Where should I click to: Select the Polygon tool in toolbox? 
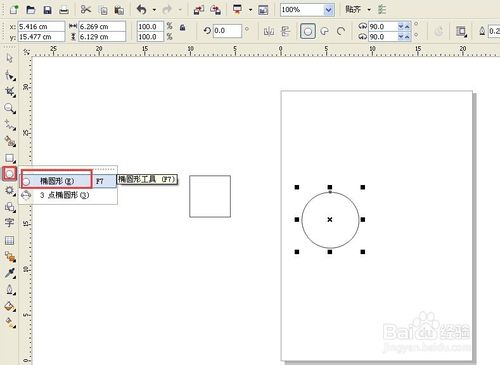(x=10, y=191)
